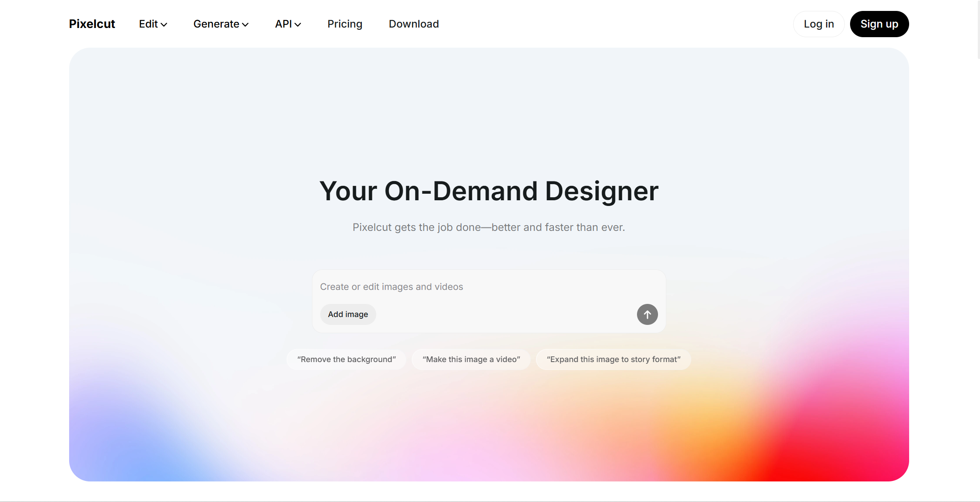Click the "Your On-Demand Designer" heading
The width and height of the screenshot is (980, 502).
[x=489, y=191]
